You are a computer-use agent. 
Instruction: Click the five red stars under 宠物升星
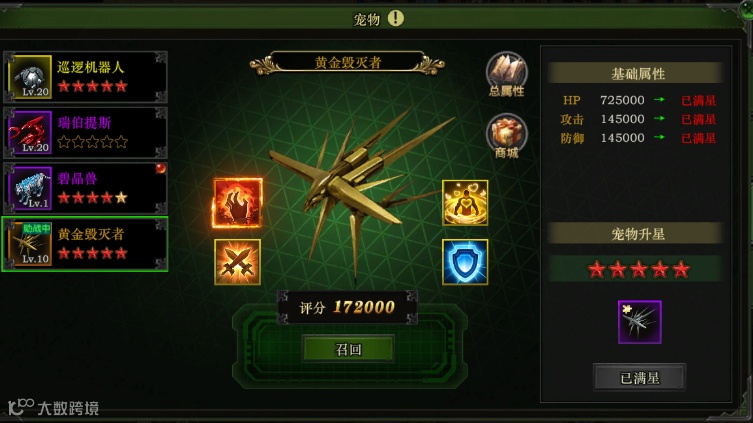[638, 270]
